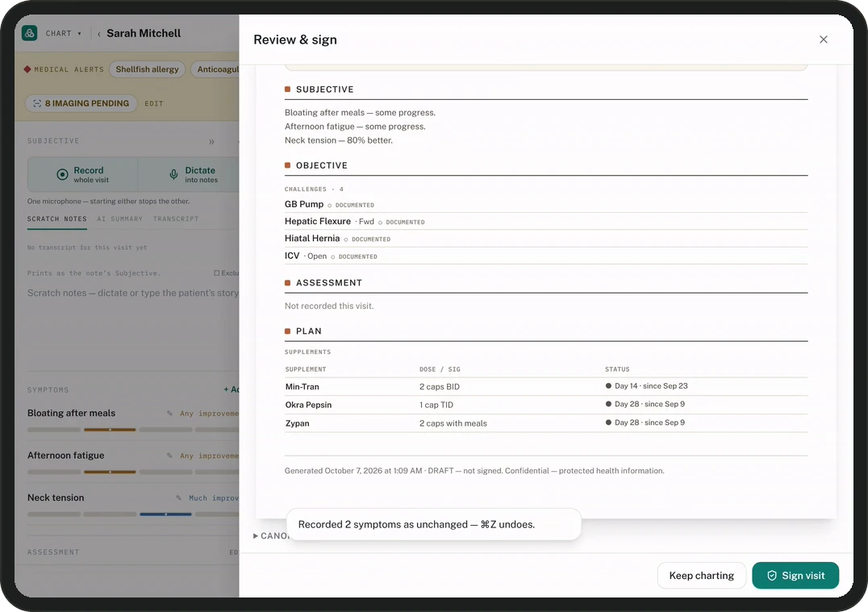The image size is (868, 612).
Task: Click the Shellfish allergy alert chip
Action: coord(147,69)
